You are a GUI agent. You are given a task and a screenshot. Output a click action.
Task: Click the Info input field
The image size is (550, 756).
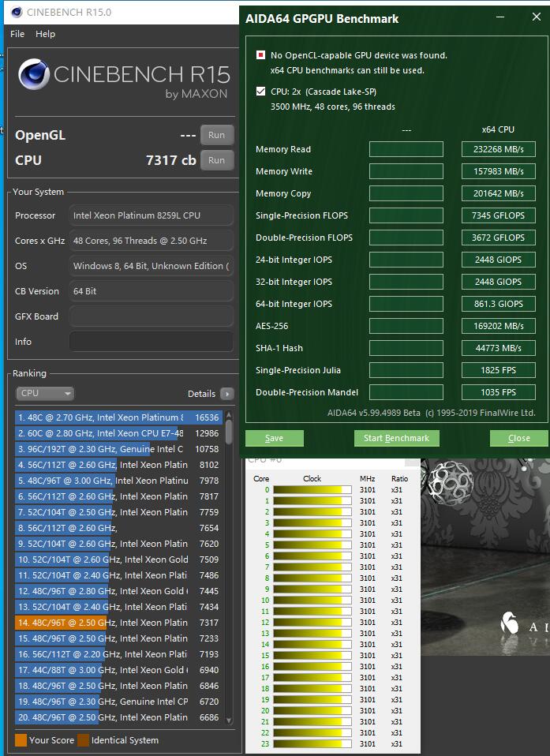tap(151, 342)
